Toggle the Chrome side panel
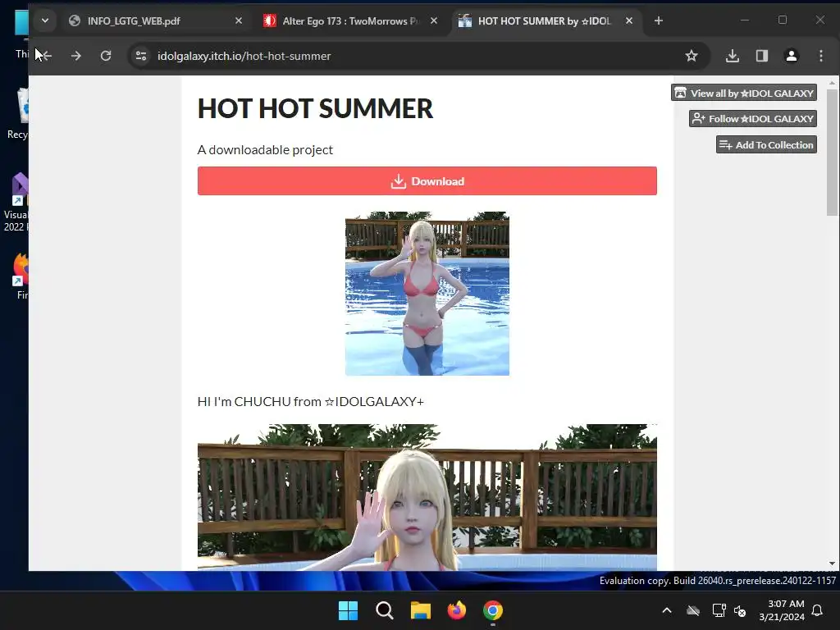This screenshot has height=630, width=840. tap(762, 56)
